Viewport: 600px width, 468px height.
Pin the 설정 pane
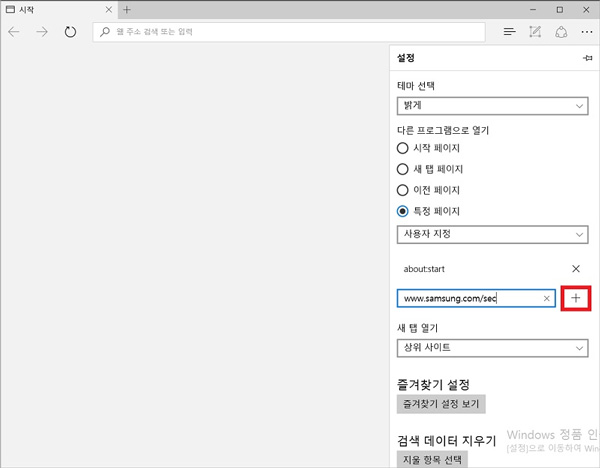click(x=587, y=58)
